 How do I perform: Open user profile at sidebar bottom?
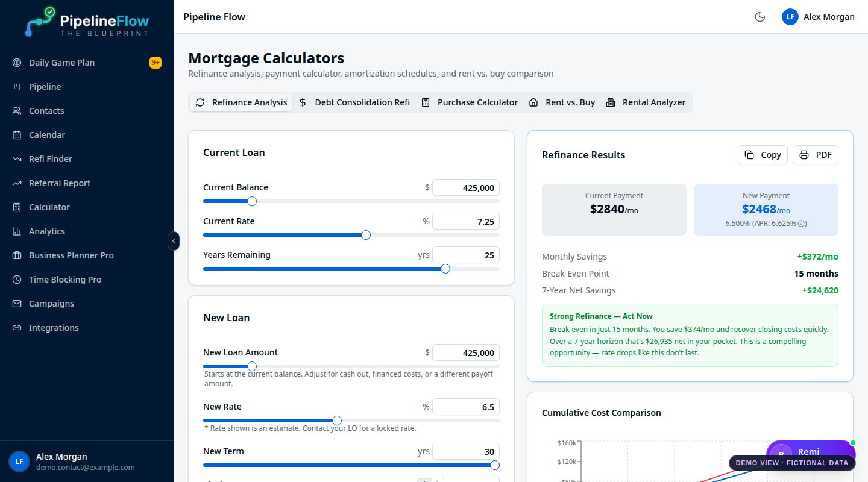point(87,462)
